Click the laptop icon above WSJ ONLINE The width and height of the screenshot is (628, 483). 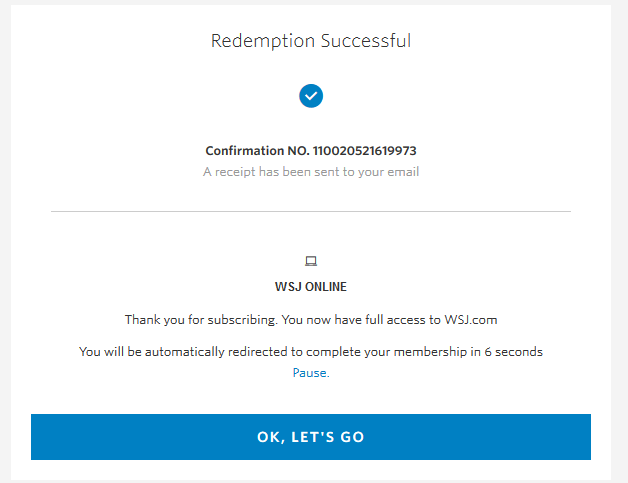311,262
